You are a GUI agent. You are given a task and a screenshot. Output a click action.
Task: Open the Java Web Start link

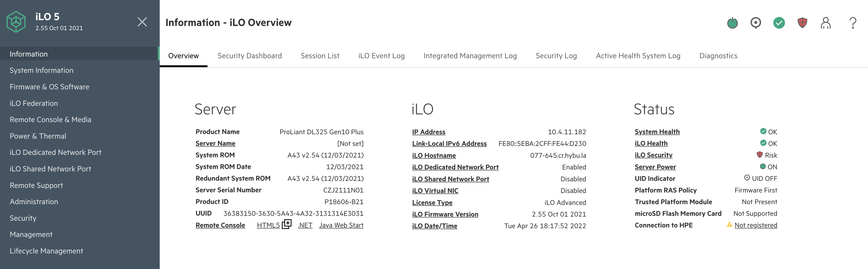[341, 225]
